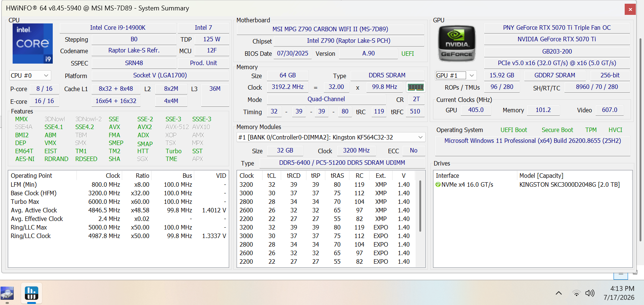Click the MSI MPG Z790 CARBON motherboard field
Screen dimensions: 644x305
330,29
